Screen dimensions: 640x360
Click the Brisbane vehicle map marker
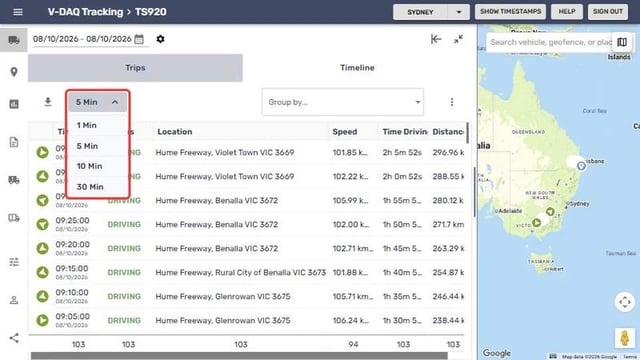pos(581,166)
